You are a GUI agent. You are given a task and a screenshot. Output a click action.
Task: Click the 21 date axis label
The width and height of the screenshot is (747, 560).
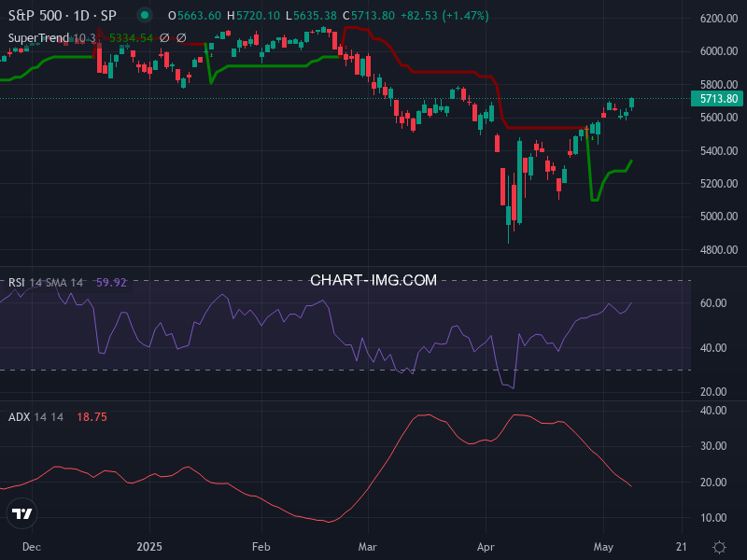[x=682, y=547]
